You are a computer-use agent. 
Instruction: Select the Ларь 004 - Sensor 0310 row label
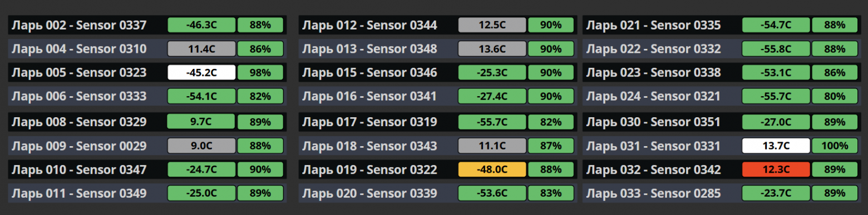79,49
